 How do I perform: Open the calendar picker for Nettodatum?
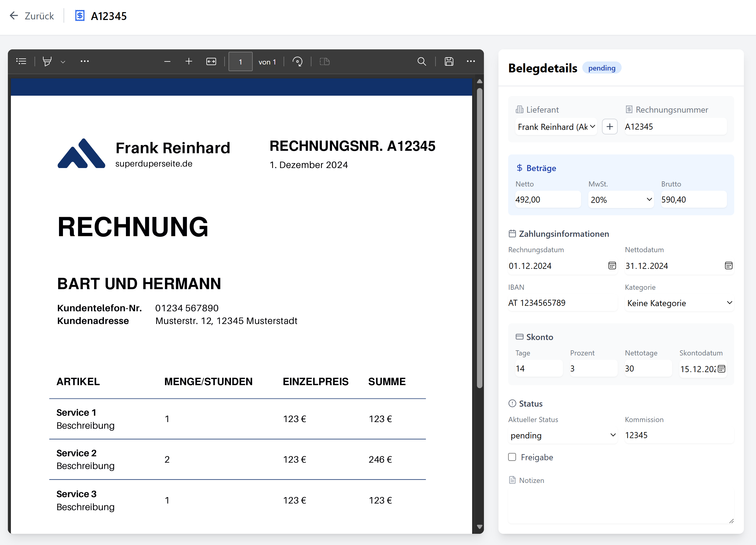point(728,266)
